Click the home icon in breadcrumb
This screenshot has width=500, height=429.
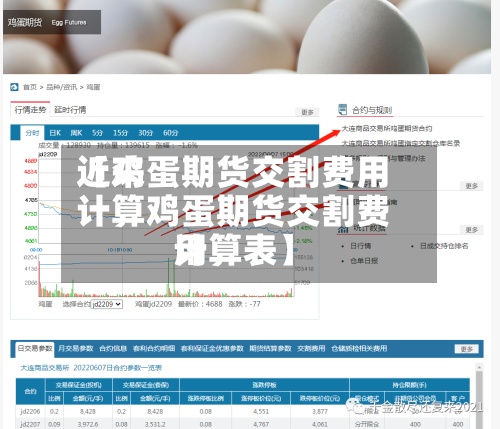tap(14, 87)
